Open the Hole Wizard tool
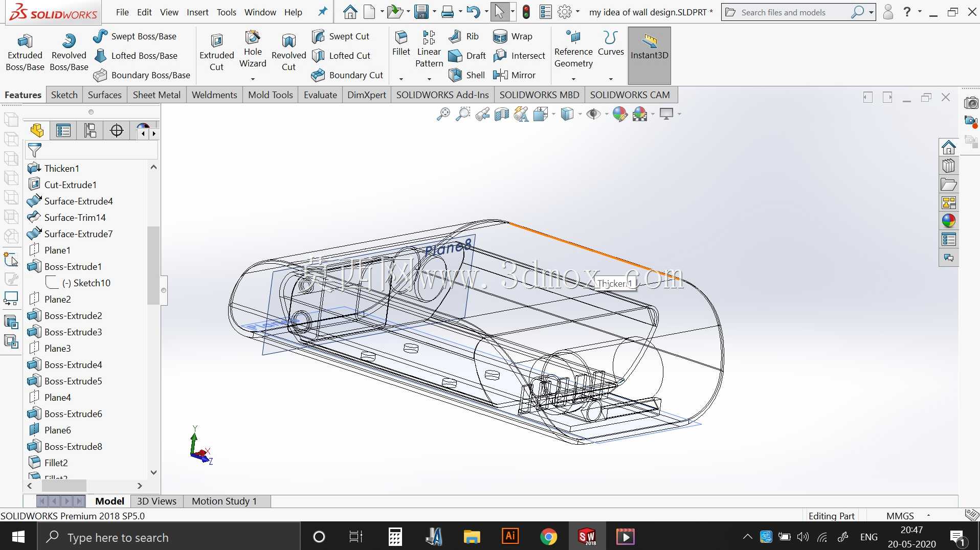The width and height of the screenshot is (980, 550). point(253,49)
